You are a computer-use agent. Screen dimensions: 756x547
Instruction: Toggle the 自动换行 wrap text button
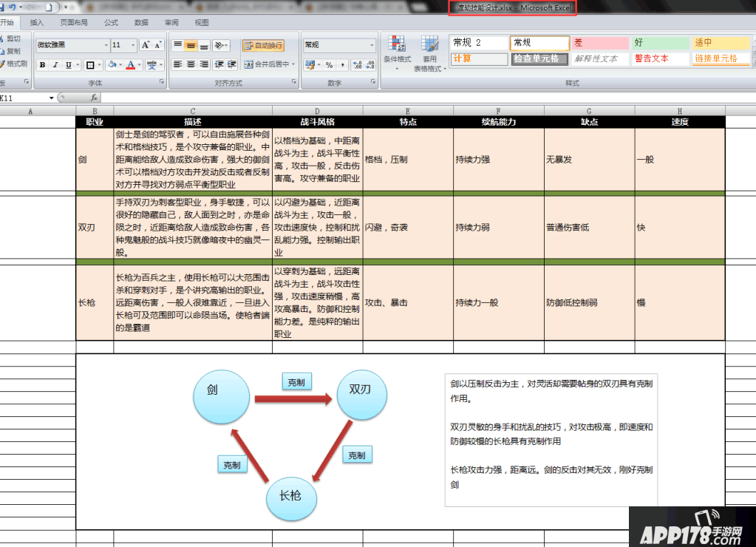tap(264, 45)
